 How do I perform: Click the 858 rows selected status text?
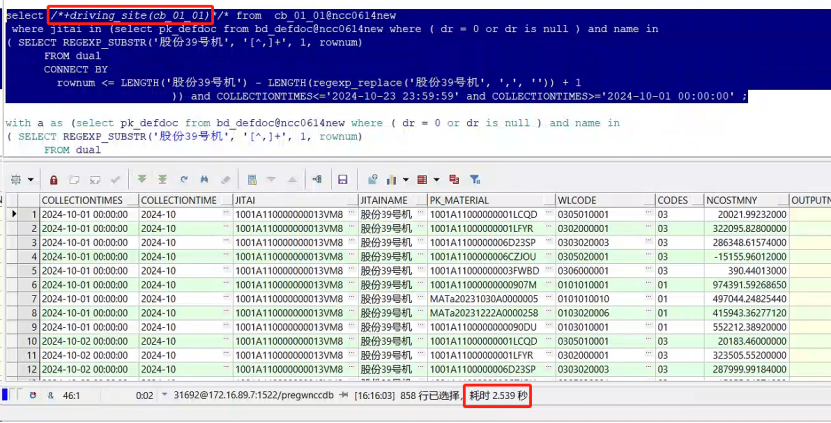pyautogui.click(x=429, y=395)
